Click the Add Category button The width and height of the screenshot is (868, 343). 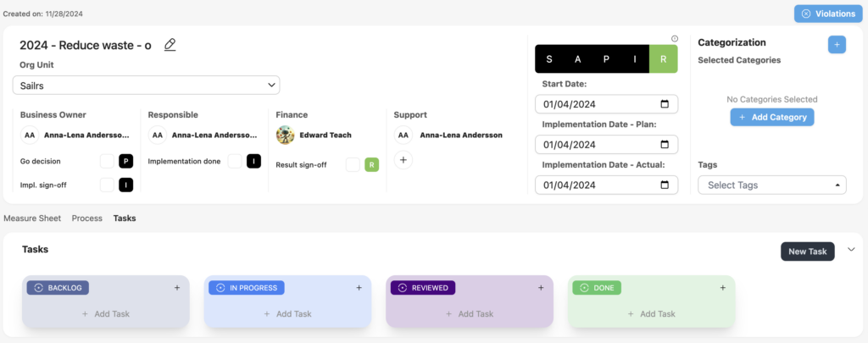click(x=771, y=117)
